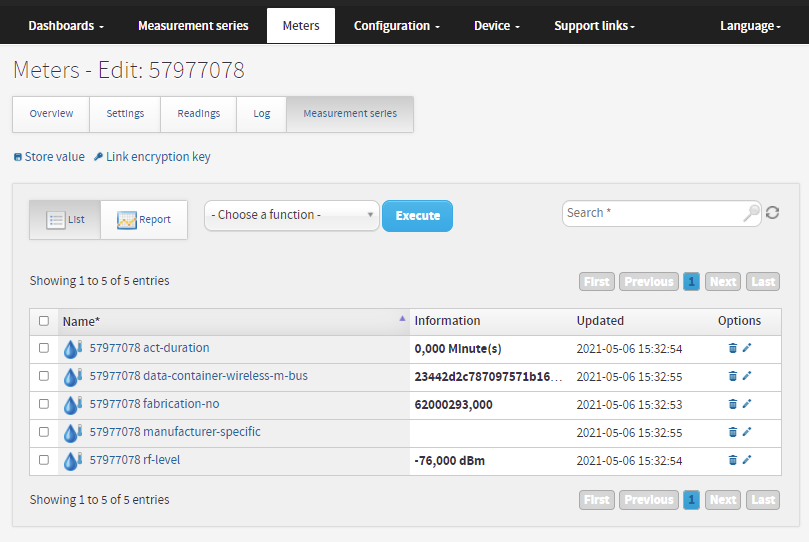Expand the Dashboards menu
Screen dimensions: 809x542
[66, 26]
